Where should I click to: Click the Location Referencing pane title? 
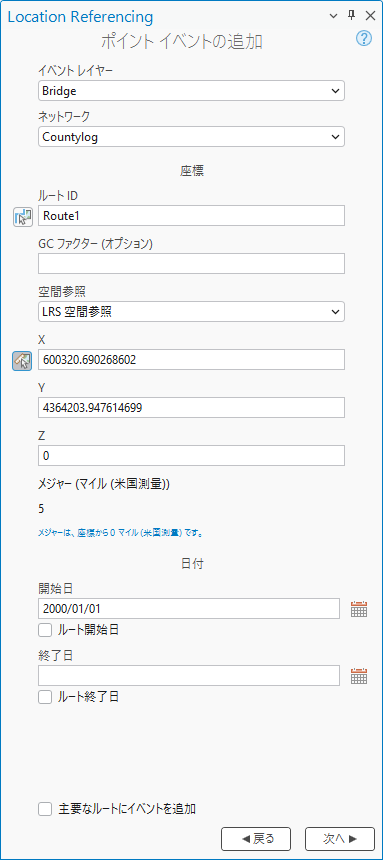click(80, 16)
